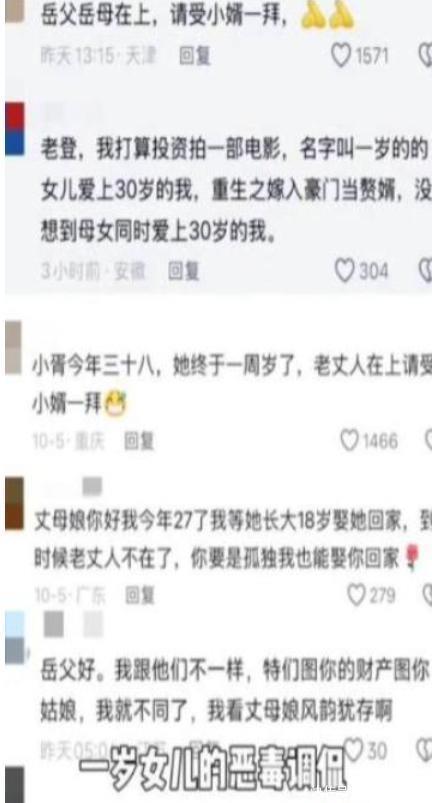
Task: Reply to the Guangdong comment dated 10-5
Action: point(139,595)
